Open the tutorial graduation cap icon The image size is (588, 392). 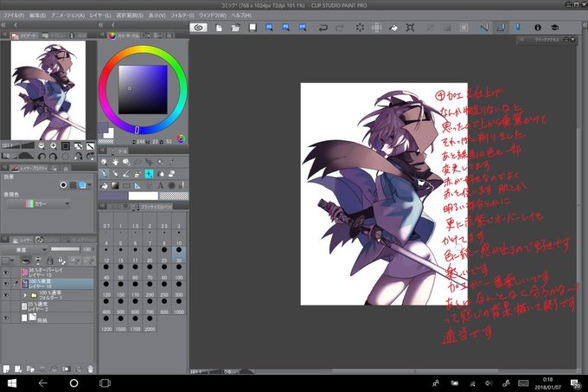pyautogui.click(x=554, y=28)
